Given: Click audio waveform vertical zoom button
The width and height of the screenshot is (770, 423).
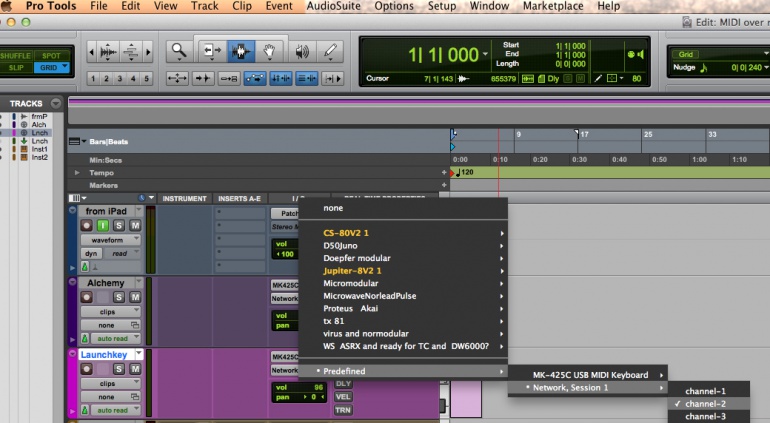Looking at the screenshot, I should pos(108,52).
